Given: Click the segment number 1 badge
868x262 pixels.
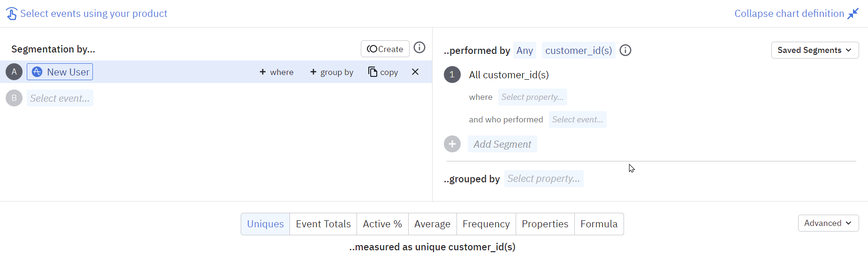Looking at the screenshot, I should [452, 75].
